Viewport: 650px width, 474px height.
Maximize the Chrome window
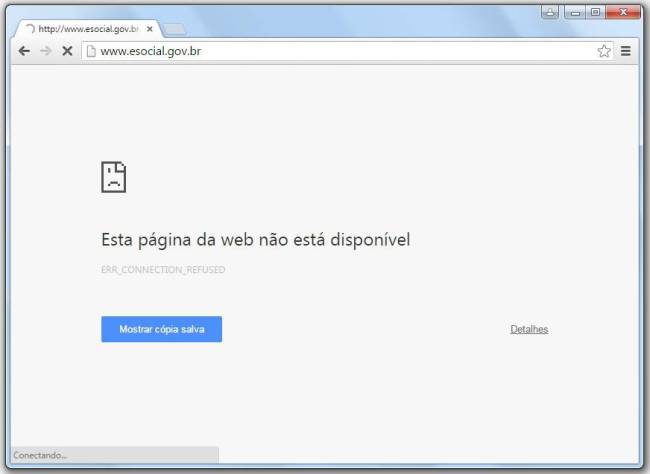click(x=596, y=12)
